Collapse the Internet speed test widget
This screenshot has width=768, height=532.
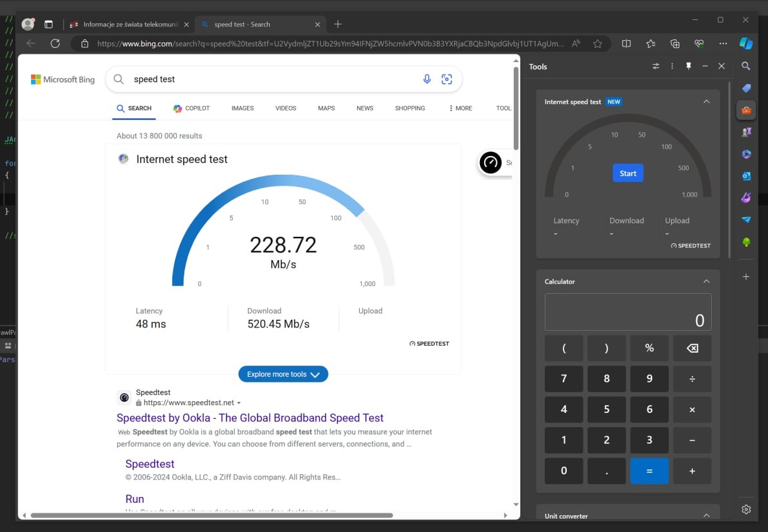click(x=707, y=102)
